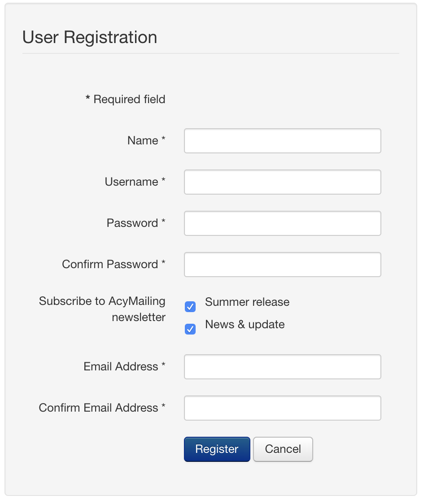
Task: Uncheck the Summer release checkbox
Action: click(x=190, y=307)
